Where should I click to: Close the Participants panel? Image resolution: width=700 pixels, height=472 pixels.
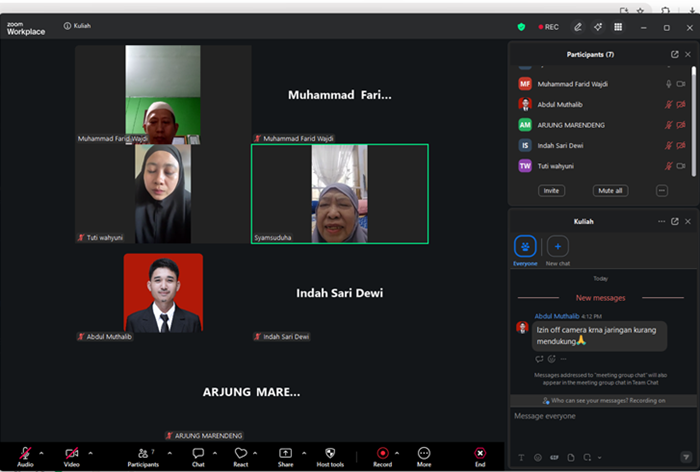pyautogui.click(x=688, y=54)
